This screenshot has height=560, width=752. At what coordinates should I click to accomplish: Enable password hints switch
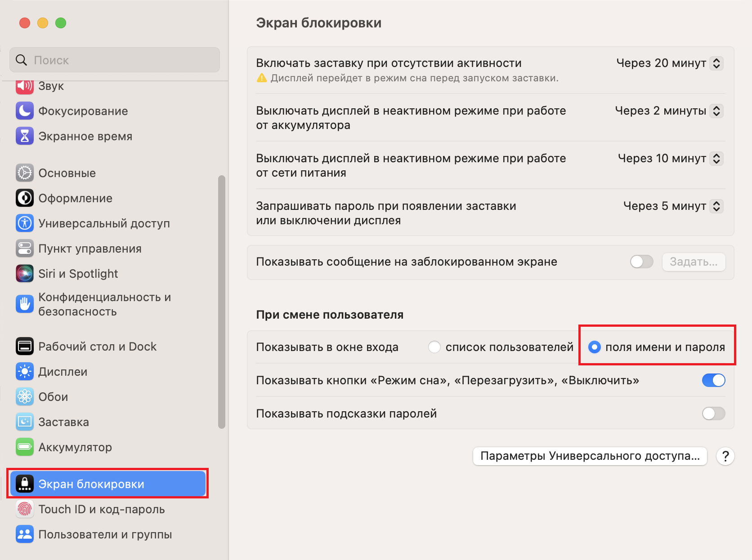coord(713,413)
